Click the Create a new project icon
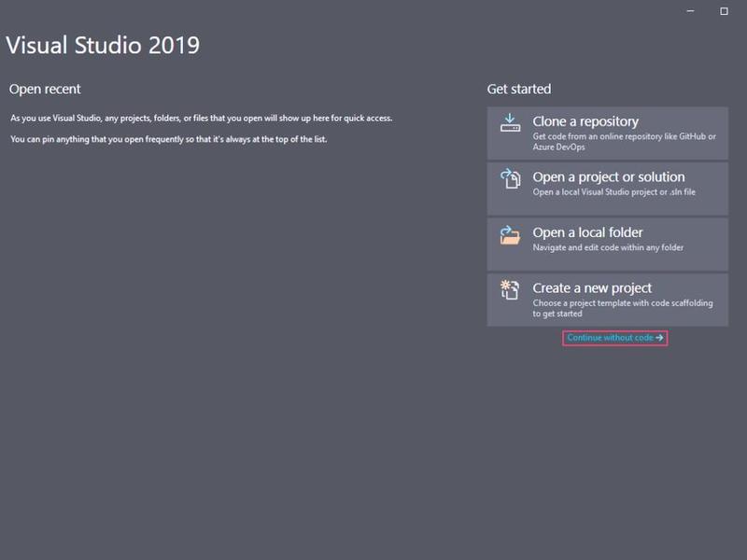 (x=510, y=290)
